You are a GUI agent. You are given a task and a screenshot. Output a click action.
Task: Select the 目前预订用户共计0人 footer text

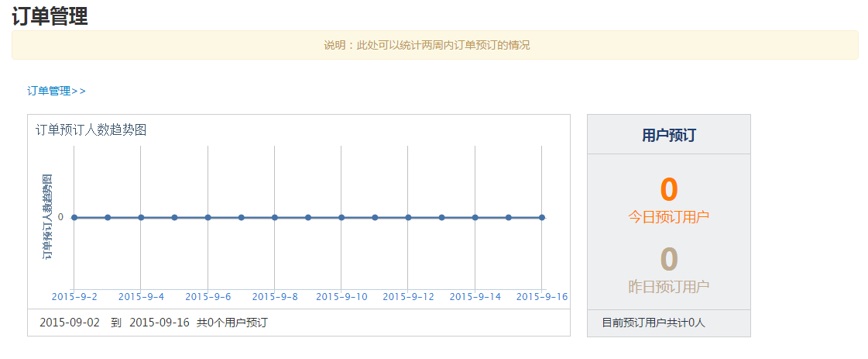(654, 323)
